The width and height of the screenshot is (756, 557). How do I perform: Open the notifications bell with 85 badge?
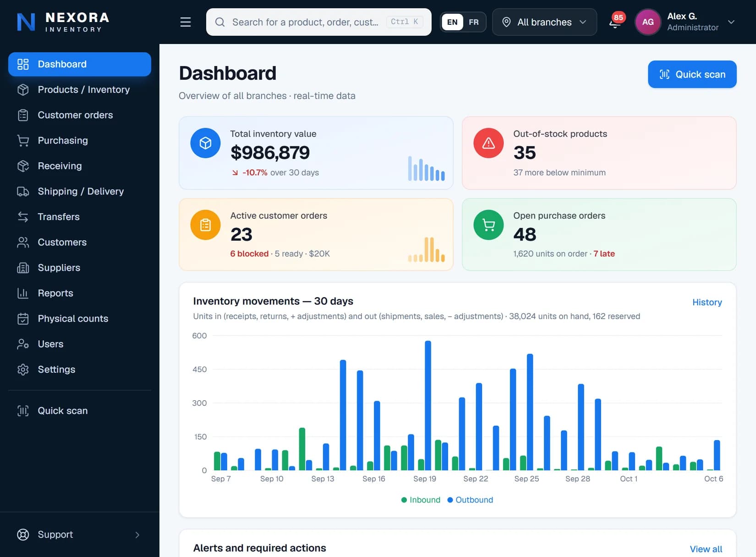615,22
